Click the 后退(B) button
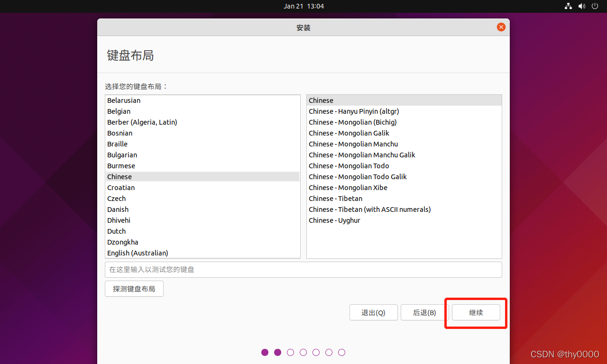Screen dimensions: 607x364 [424, 312]
